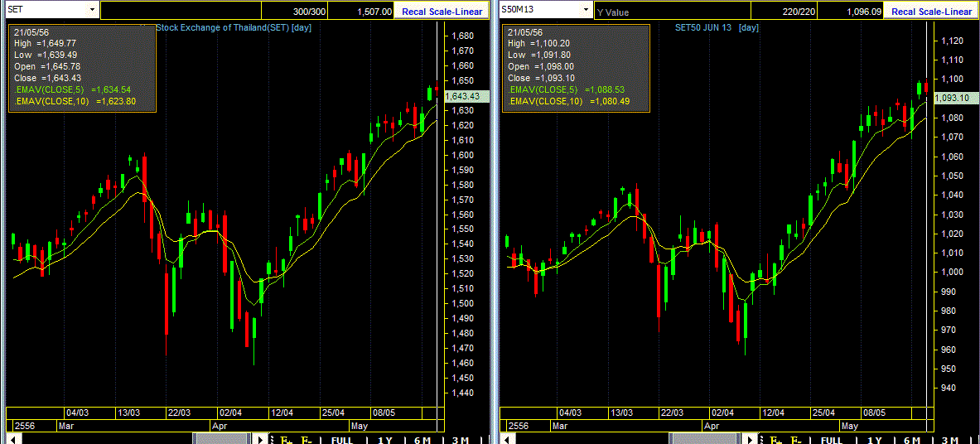Switch the S50M13 chart to the 3M range

point(951,440)
